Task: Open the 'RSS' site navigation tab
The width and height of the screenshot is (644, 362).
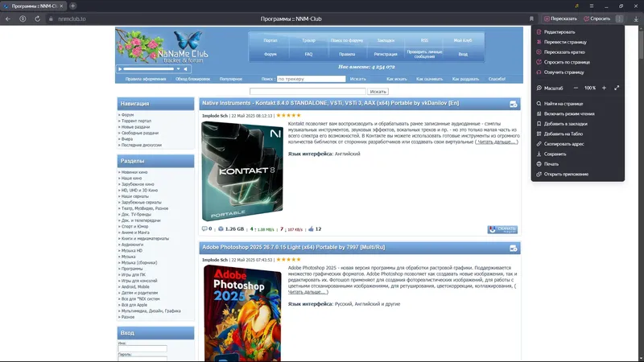Action: (424, 41)
